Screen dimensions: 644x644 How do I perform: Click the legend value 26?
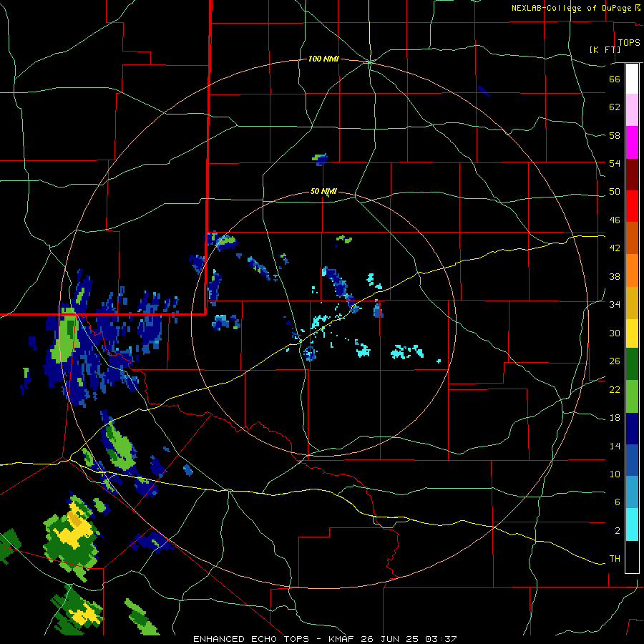[x=615, y=361]
